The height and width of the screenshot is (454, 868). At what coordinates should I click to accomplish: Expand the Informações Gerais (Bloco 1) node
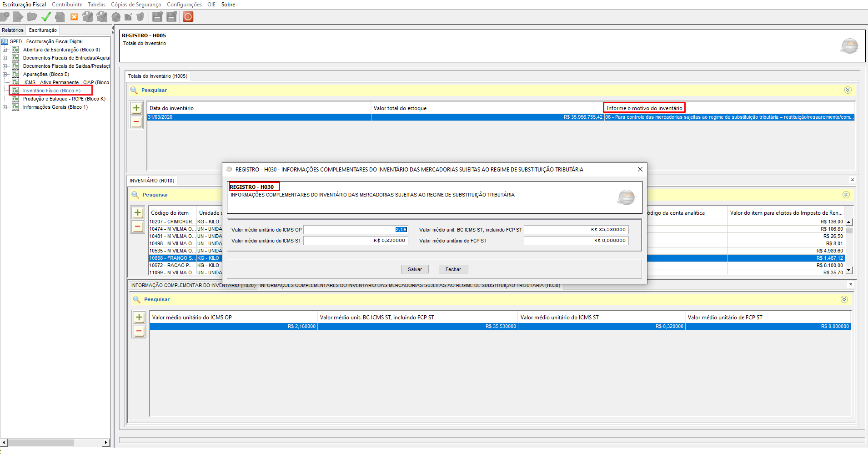[5, 107]
